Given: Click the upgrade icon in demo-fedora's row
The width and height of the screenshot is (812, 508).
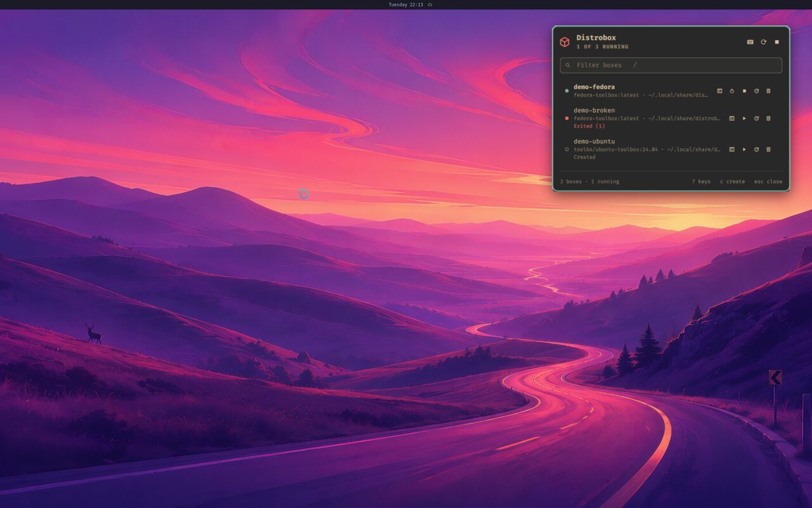Looking at the screenshot, I should tap(756, 91).
